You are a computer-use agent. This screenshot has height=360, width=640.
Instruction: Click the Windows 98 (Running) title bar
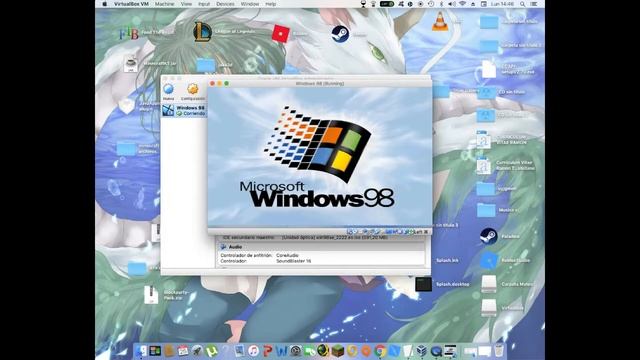[x=320, y=83]
